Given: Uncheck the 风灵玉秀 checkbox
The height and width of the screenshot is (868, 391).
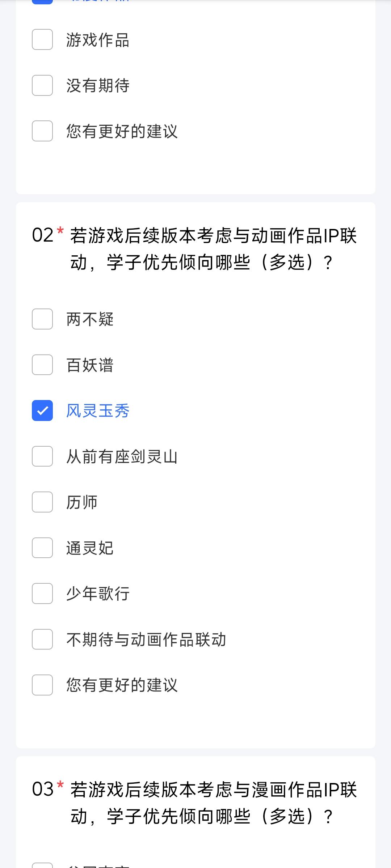Looking at the screenshot, I should coord(42,410).
